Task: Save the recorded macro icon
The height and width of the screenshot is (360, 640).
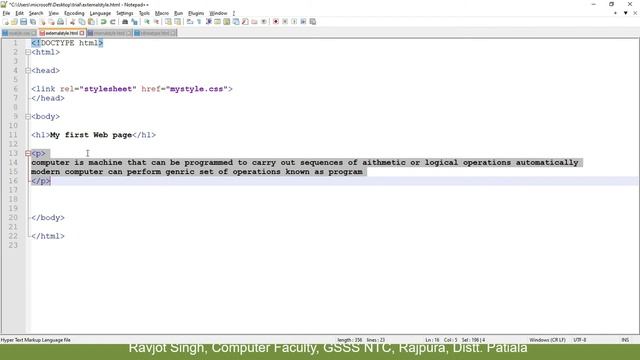Action: 313,22
